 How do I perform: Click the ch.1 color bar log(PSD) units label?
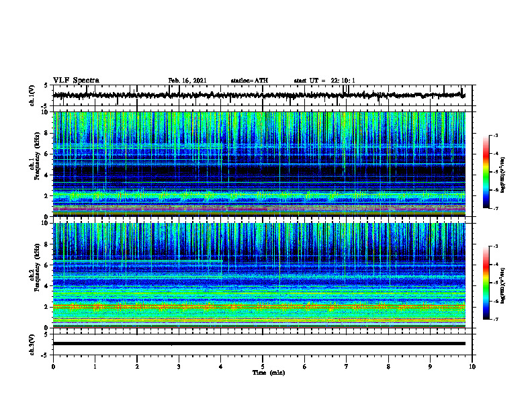(x=502, y=175)
